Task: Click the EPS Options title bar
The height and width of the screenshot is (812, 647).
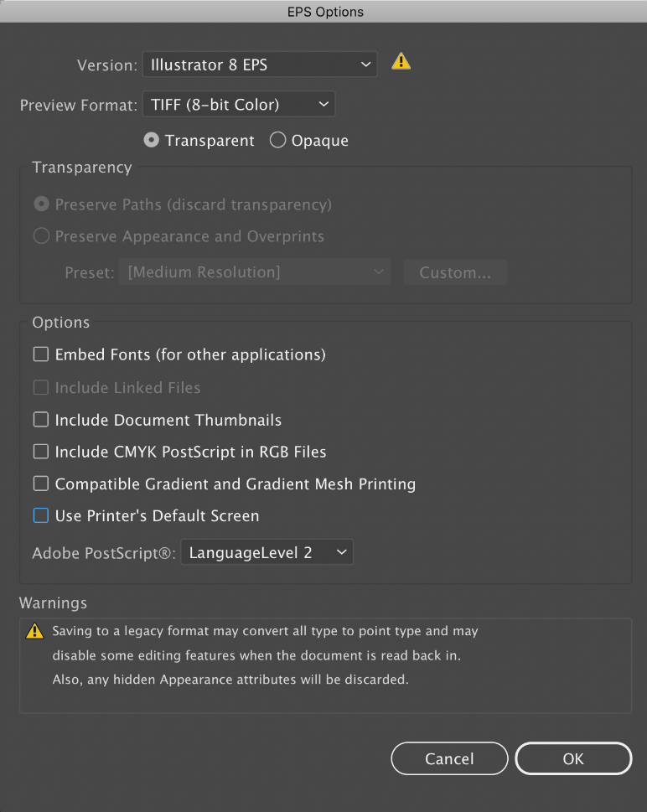Action: tap(323, 12)
